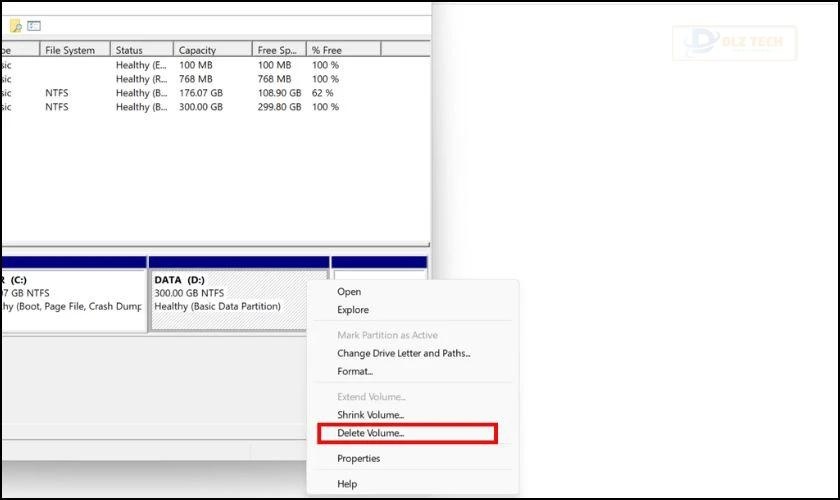Click the Healthy (E... status cell
Image resolution: width=840 pixels, height=500 pixels.
[141, 65]
